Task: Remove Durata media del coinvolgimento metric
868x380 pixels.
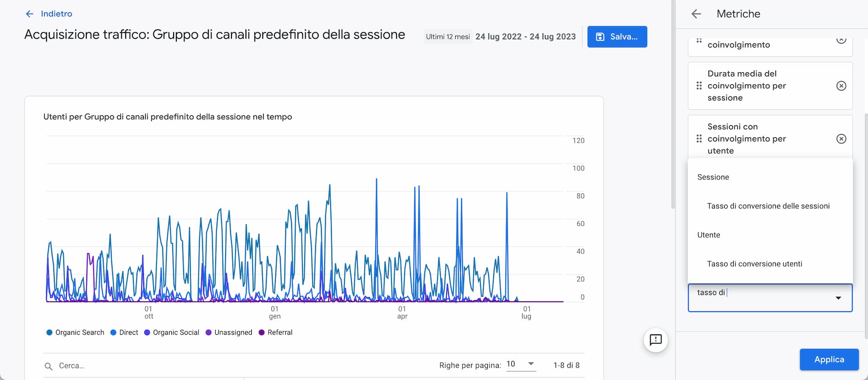Action: (841, 86)
